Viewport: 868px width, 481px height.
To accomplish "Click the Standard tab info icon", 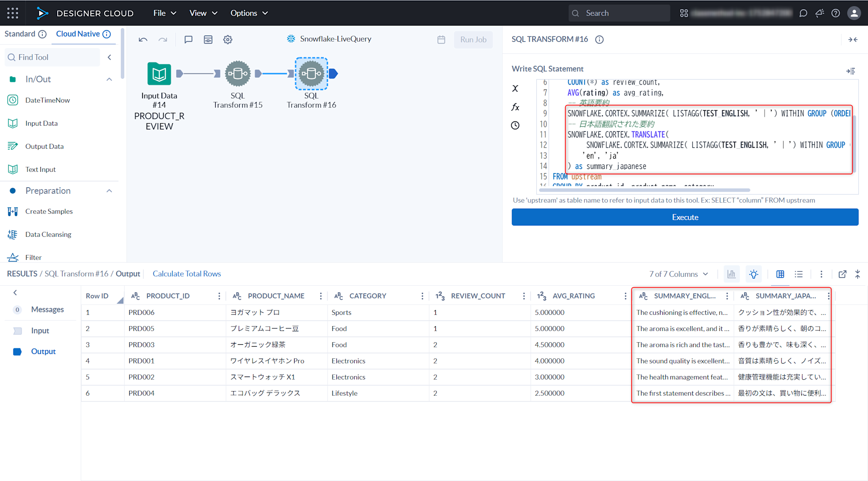I will [x=42, y=34].
